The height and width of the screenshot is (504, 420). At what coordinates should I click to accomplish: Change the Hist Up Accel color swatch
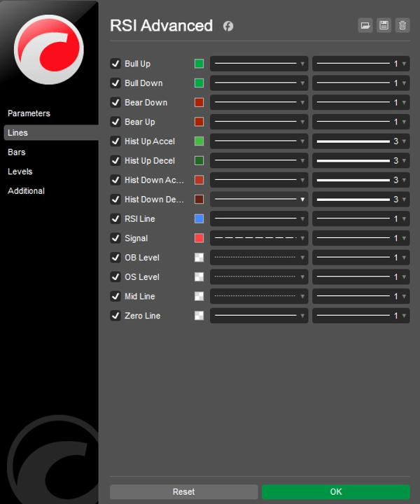pyautogui.click(x=199, y=141)
